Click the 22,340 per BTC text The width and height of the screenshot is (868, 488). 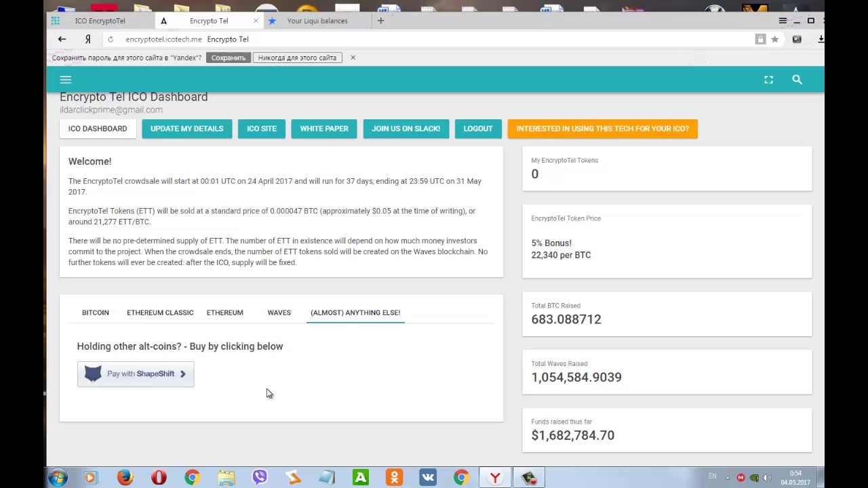pyautogui.click(x=561, y=256)
